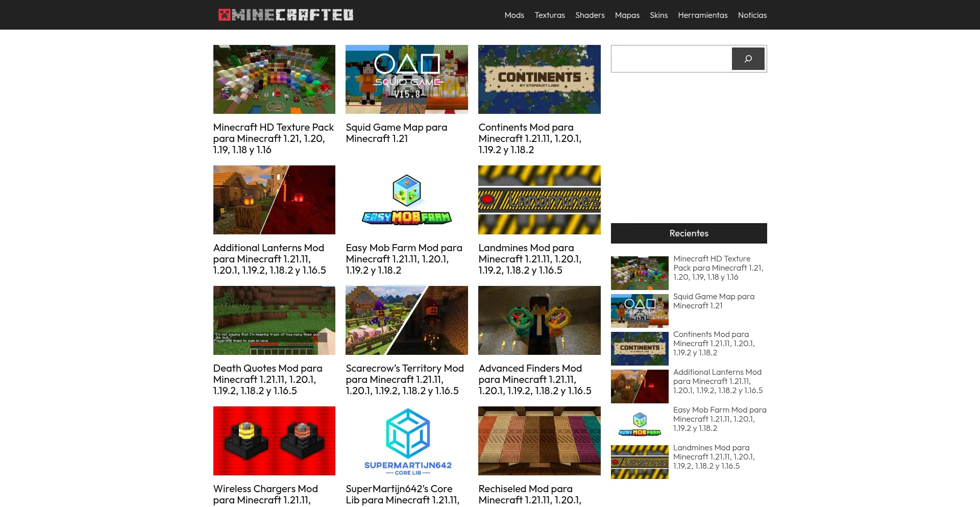Go to the Mapas section
Image resolution: width=980 pixels, height=507 pixels.
[x=627, y=15]
